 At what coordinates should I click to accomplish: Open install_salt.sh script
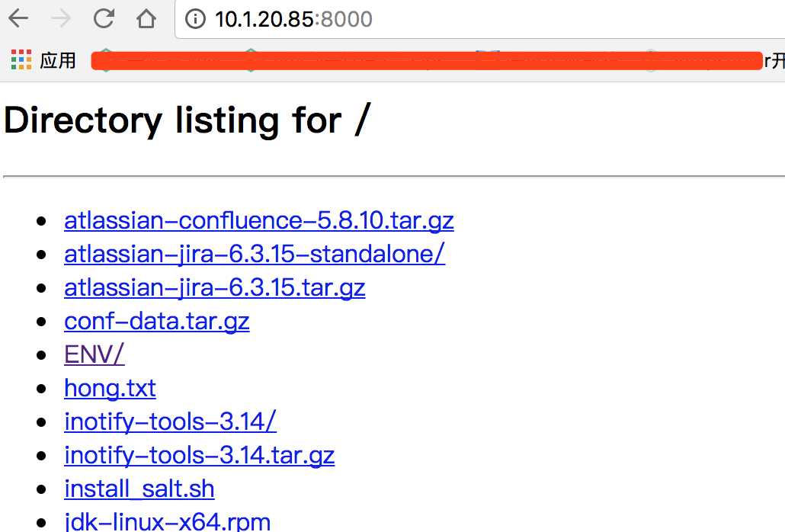click(x=139, y=489)
